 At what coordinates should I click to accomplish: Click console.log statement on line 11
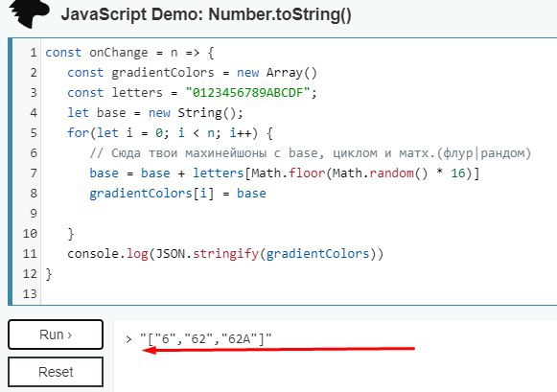pyautogui.click(x=225, y=254)
